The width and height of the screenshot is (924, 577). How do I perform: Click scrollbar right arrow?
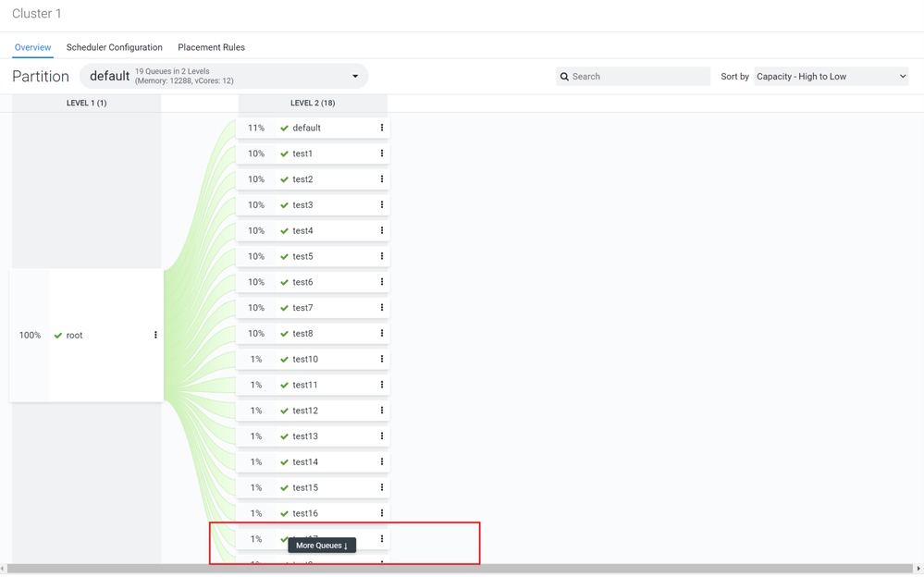[918, 568]
